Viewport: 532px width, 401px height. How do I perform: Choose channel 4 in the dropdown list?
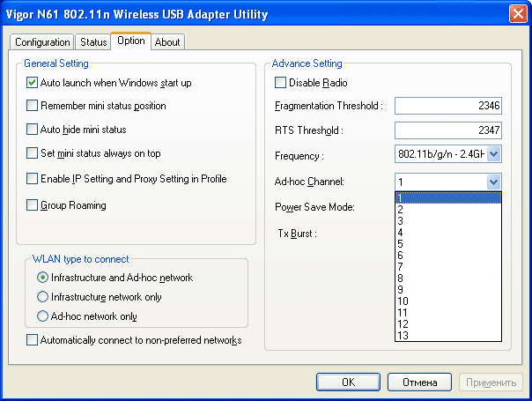[448, 233]
